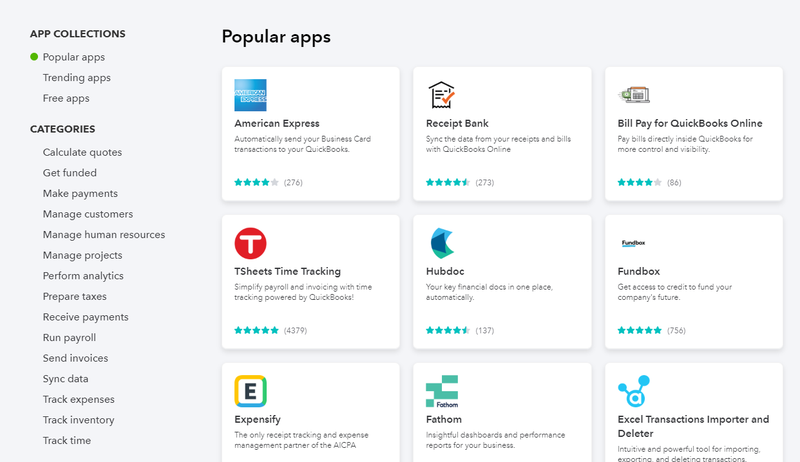The width and height of the screenshot is (800, 462).
Task: Click the Expensify description text
Action: pyautogui.click(x=301, y=440)
